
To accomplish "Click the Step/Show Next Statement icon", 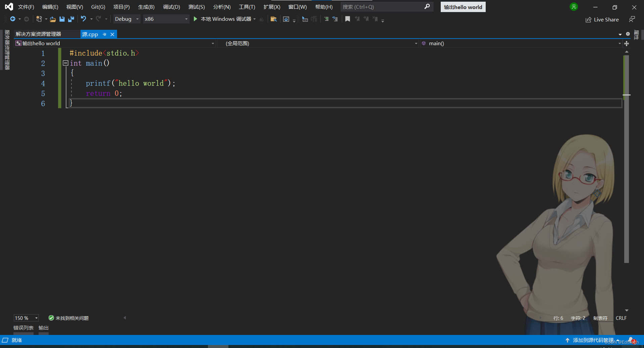I will pos(305,19).
